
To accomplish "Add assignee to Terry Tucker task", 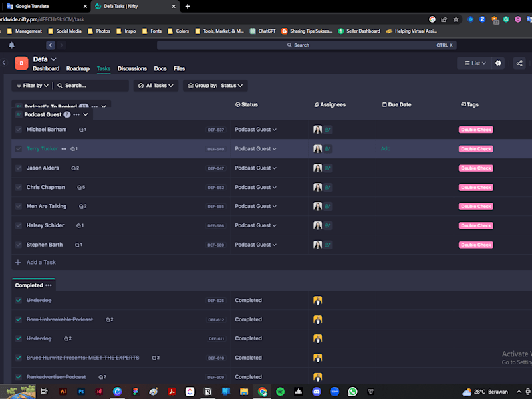I will point(327,148).
